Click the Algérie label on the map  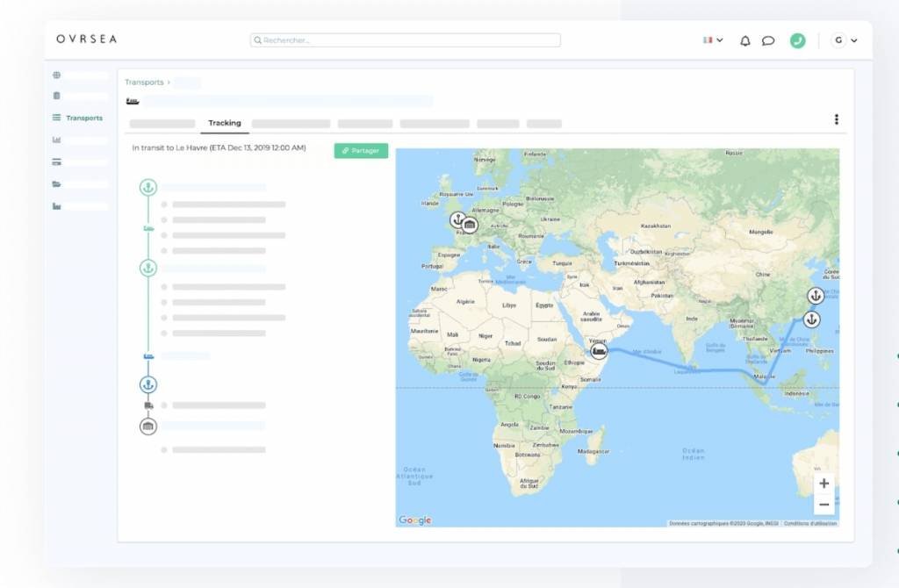tap(465, 301)
